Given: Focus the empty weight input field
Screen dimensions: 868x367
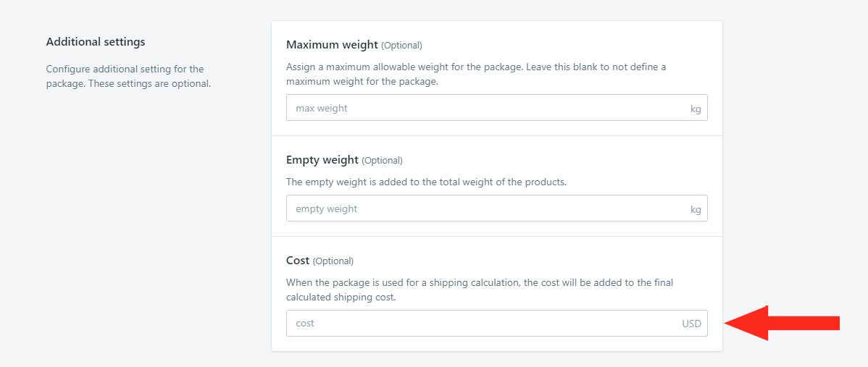Looking at the screenshot, I should click(496, 208).
